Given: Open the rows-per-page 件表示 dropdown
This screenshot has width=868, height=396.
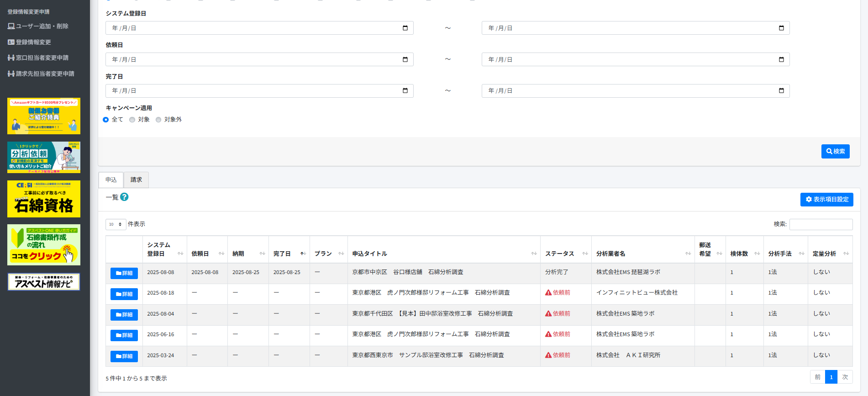Looking at the screenshot, I should tap(116, 224).
